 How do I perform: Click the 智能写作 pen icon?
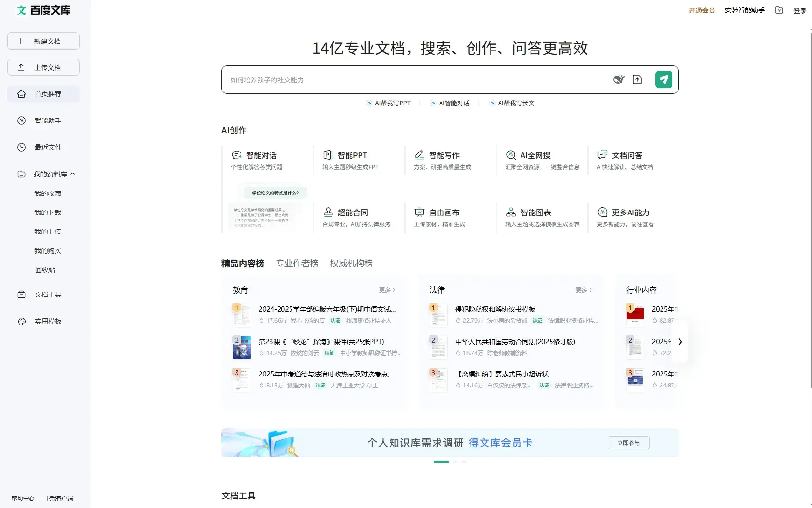point(420,155)
